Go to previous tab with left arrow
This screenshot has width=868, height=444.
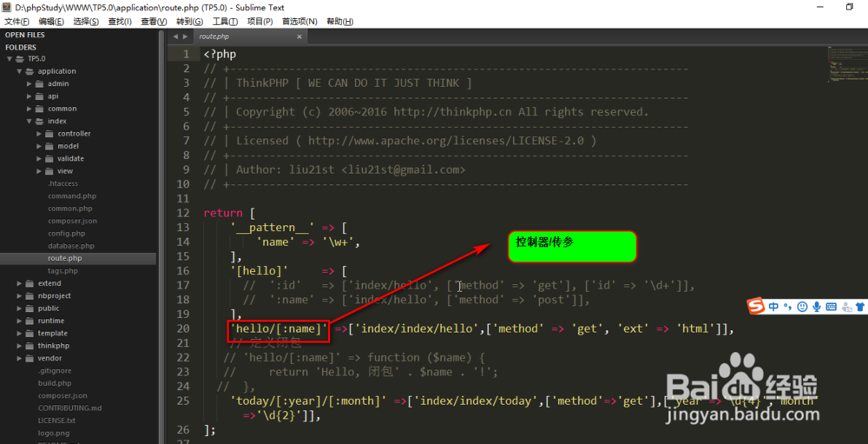click(x=175, y=36)
